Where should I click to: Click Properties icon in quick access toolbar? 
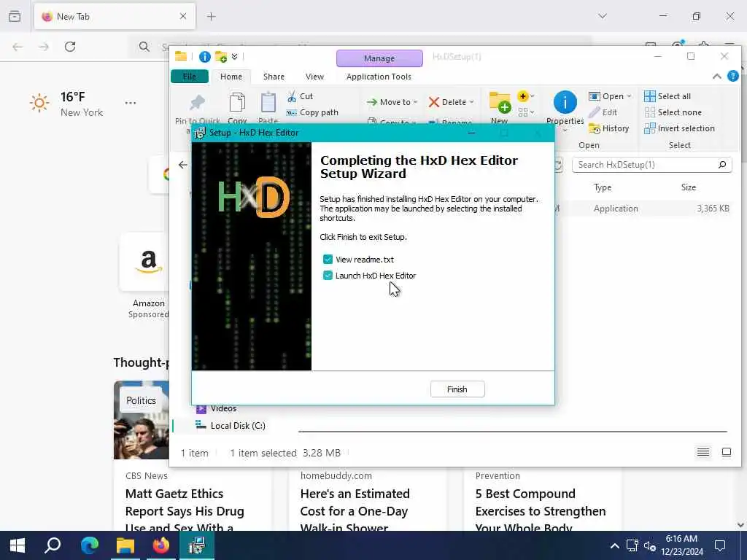[205, 57]
